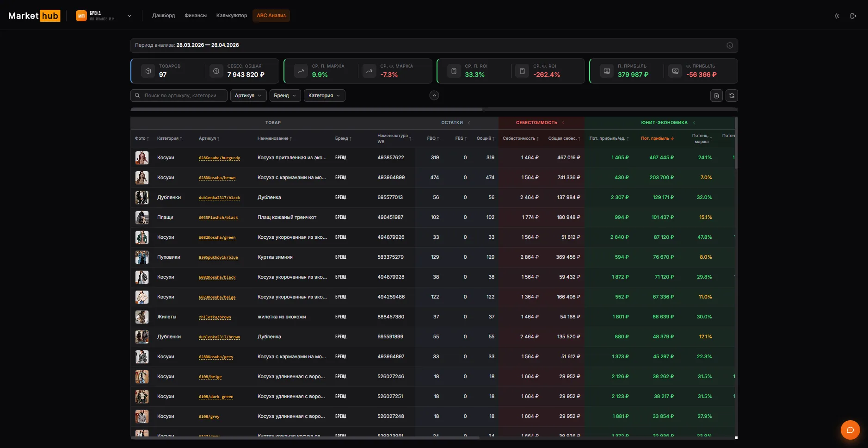868x448 pixels.
Task: Click the export file icon button
Action: click(716, 96)
